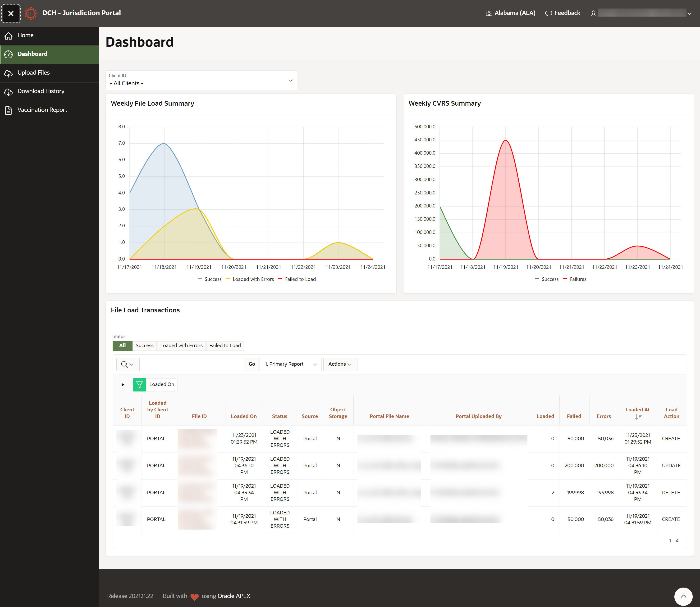Click the Upload Files cloud icon
The image size is (700, 607).
coord(9,73)
